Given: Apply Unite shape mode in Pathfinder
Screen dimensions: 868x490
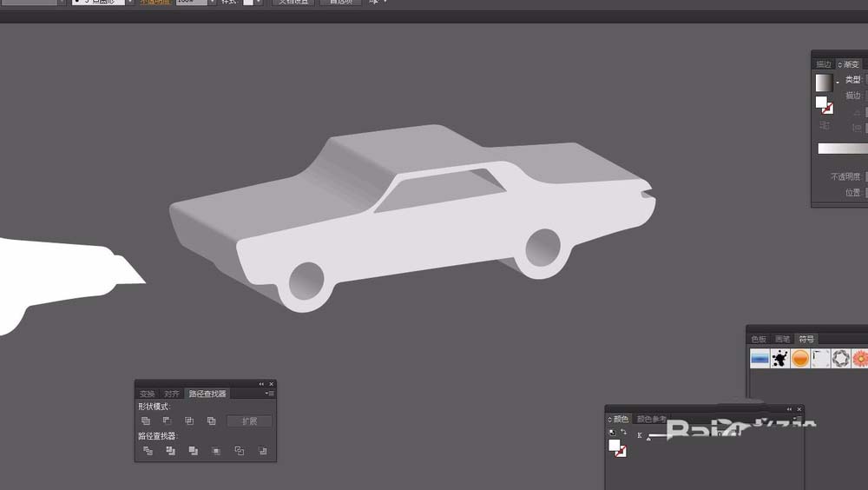Looking at the screenshot, I should click(146, 420).
